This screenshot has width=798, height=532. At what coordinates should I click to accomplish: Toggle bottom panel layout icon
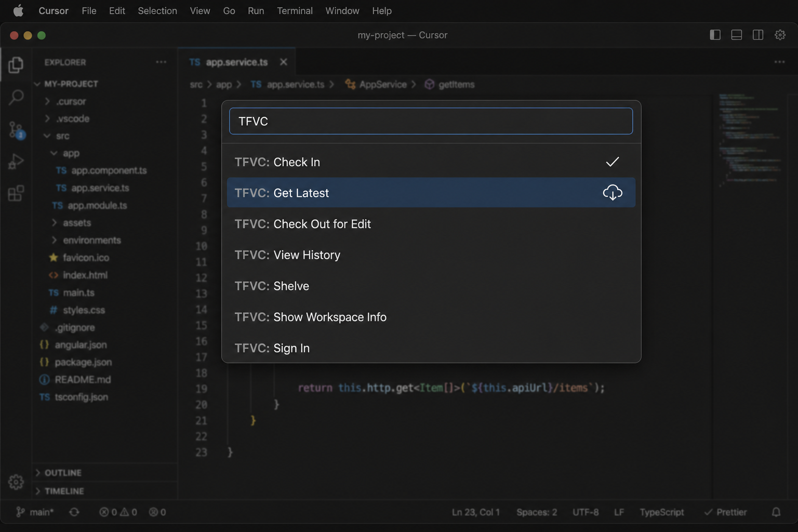coord(737,35)
